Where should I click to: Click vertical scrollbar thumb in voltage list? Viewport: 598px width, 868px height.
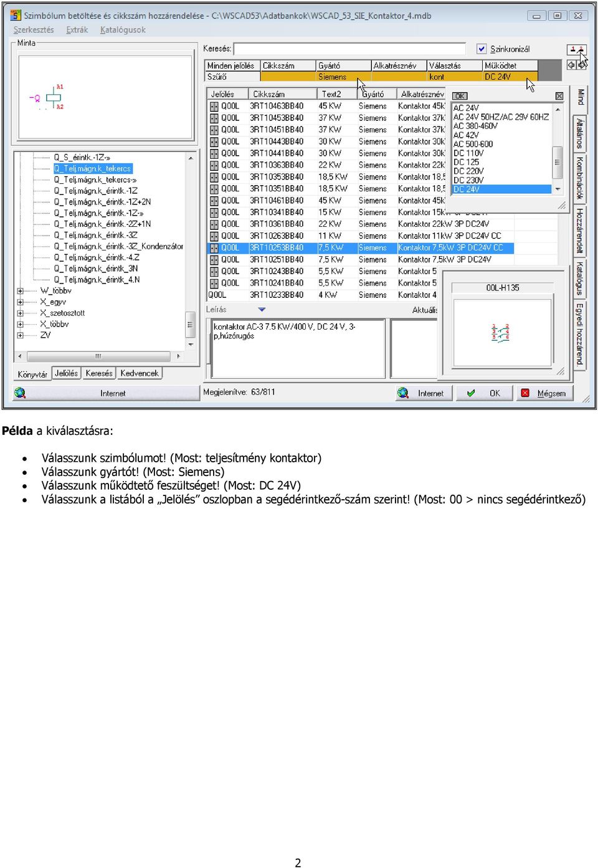tap(558, 162)
